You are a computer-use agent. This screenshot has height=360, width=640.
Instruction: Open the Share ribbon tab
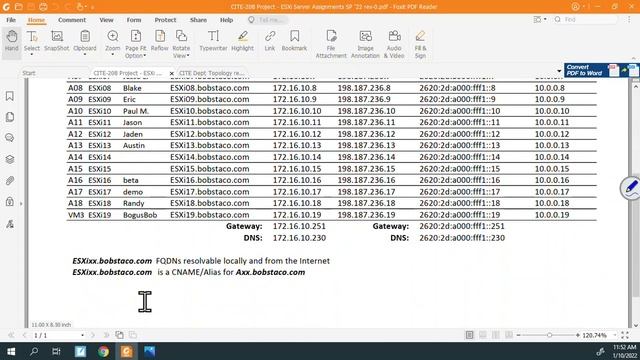click(198, 20)
